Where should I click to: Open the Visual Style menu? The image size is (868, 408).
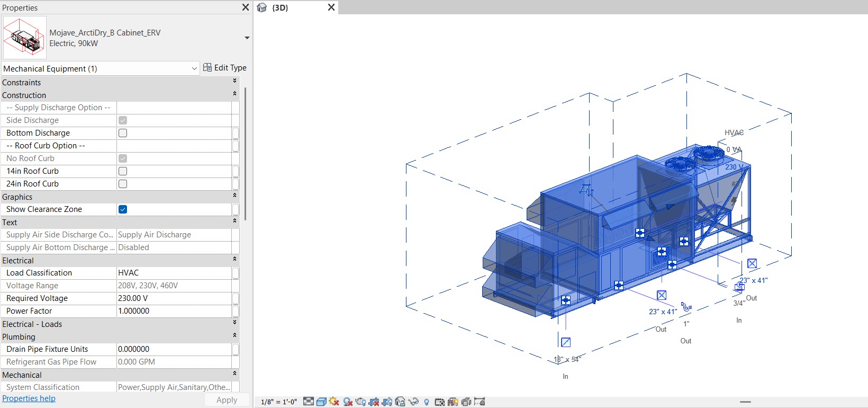[x=321, y=402]
